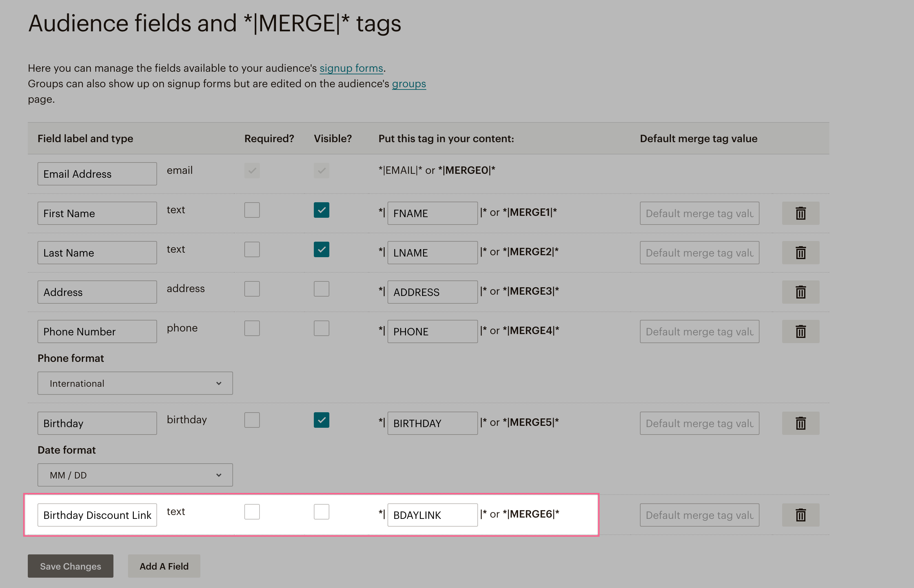Click the Save Changes button
The image size is (914, 588).
(70, 566)
